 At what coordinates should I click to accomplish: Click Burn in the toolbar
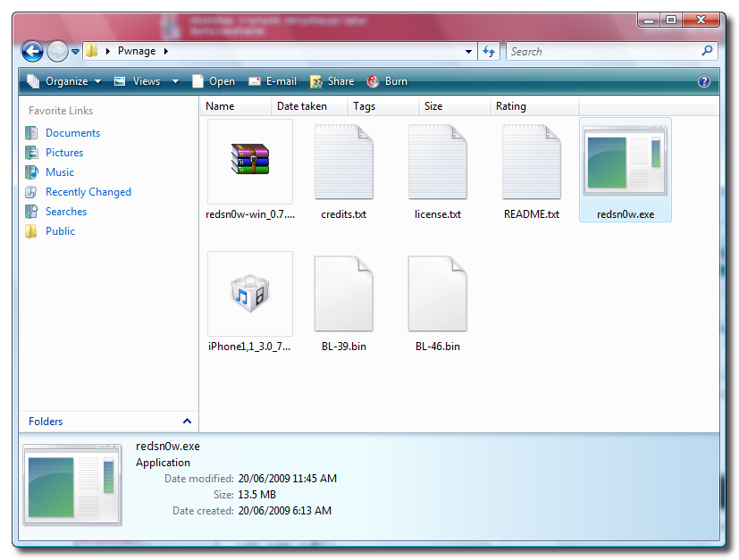(x=388, y=81)
